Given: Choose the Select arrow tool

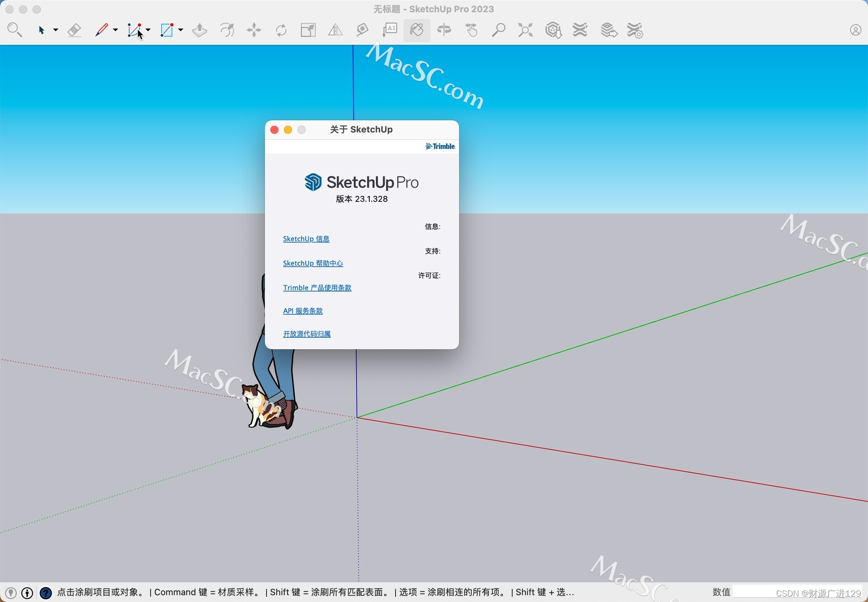Looking at the screenshot, I should 41,30.
